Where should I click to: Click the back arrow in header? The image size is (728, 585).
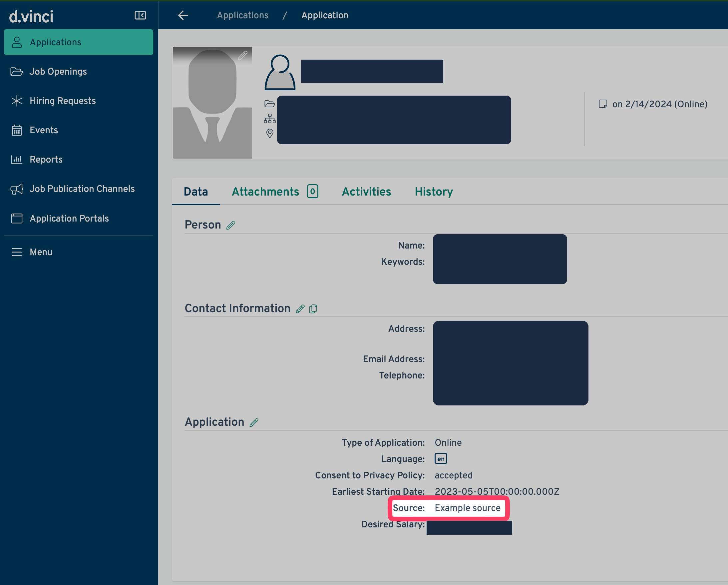tap(183, 15)
